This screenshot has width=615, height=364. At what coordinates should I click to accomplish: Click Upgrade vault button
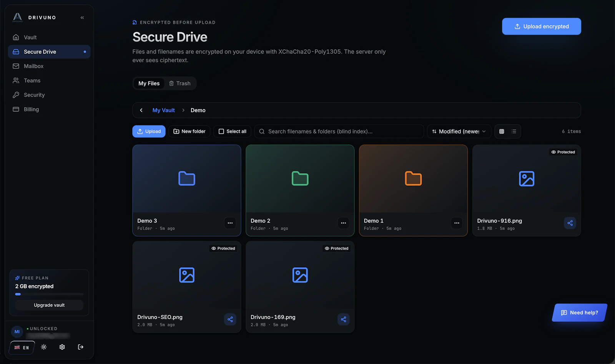pyautogui.click(x=49, y=305)
